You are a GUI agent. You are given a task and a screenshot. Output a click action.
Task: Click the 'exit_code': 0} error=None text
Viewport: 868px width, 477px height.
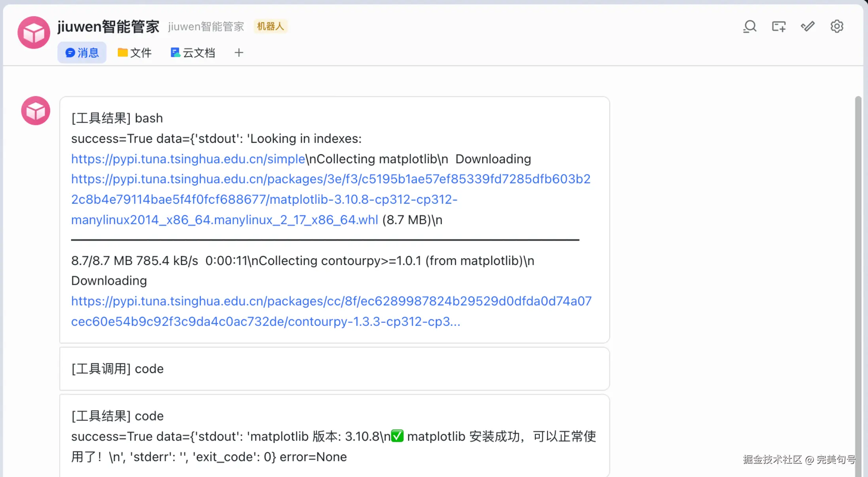270,457
